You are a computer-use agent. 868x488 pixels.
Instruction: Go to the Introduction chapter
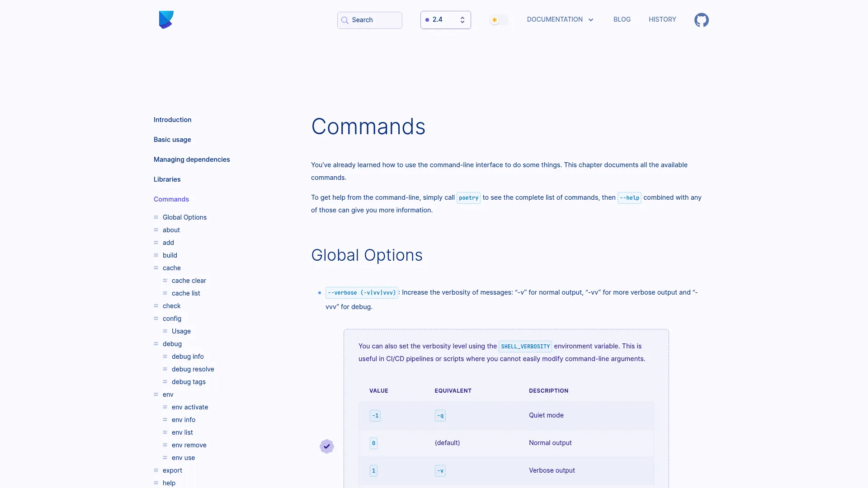(172, 120)
